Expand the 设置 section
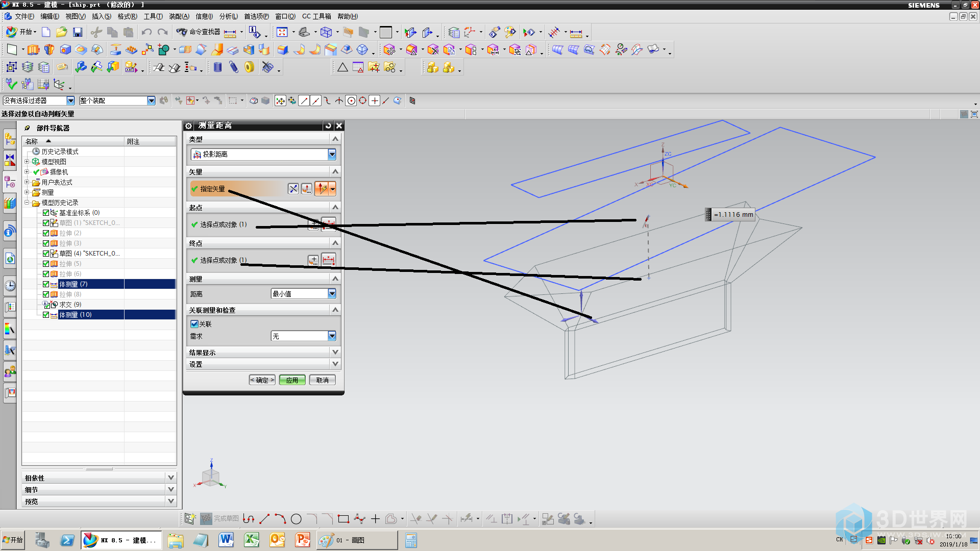The image size is (980, 551). coord(263,364)
